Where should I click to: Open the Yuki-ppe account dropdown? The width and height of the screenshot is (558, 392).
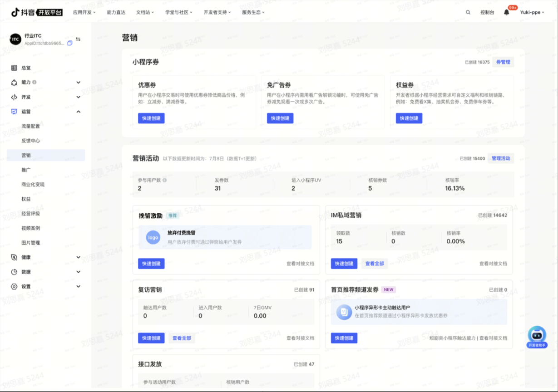click(x=532, y=12)
